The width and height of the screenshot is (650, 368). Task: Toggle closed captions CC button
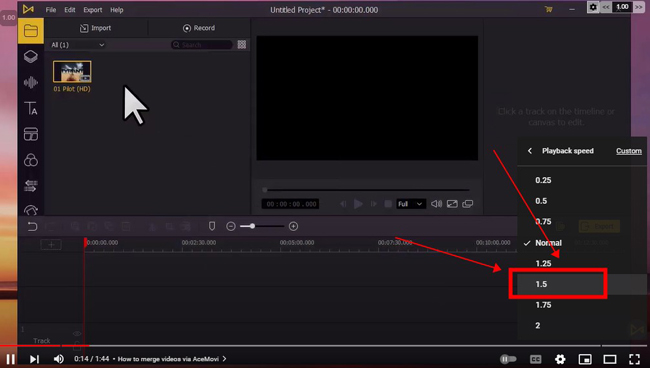coord(536,359)
